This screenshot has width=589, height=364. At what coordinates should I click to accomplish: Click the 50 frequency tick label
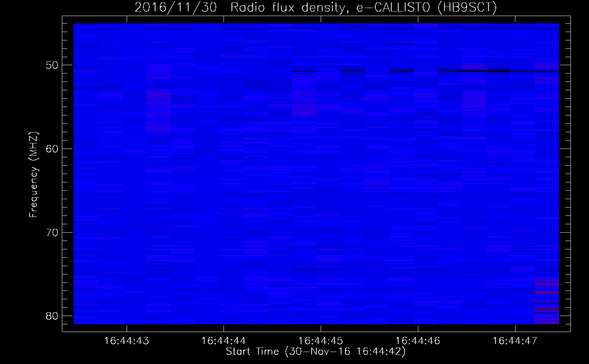52,66
